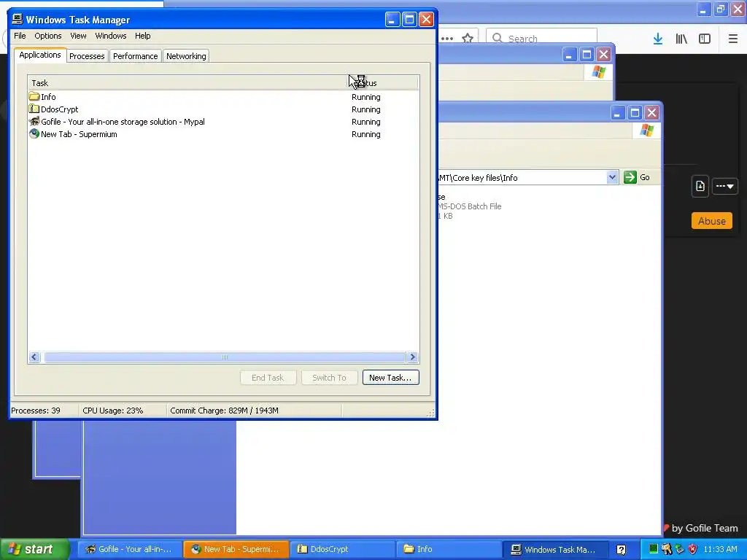Image resolution: width=747 pixels, height=560 pixels.
Task: Select the Info task row
Action: [223, 97]
